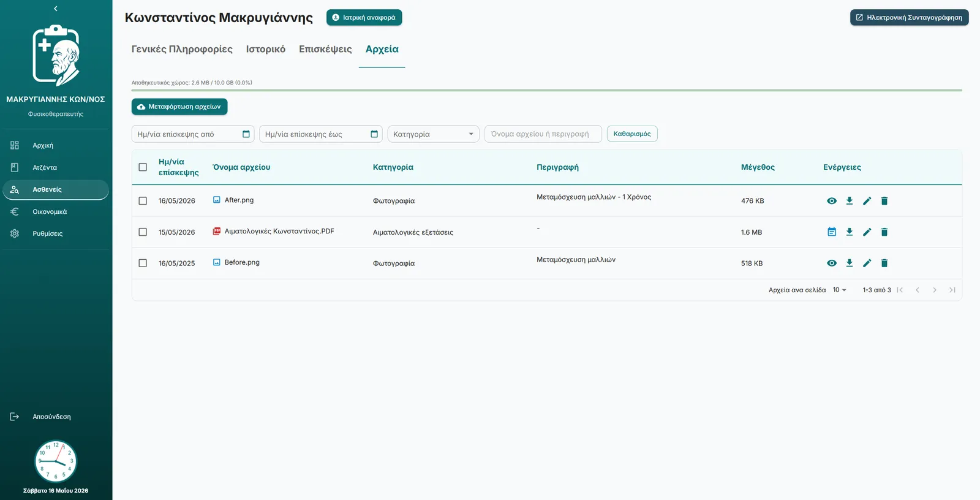Delete the After.png file
Viewport: 980px width, 500px height.
click(884, 201)
